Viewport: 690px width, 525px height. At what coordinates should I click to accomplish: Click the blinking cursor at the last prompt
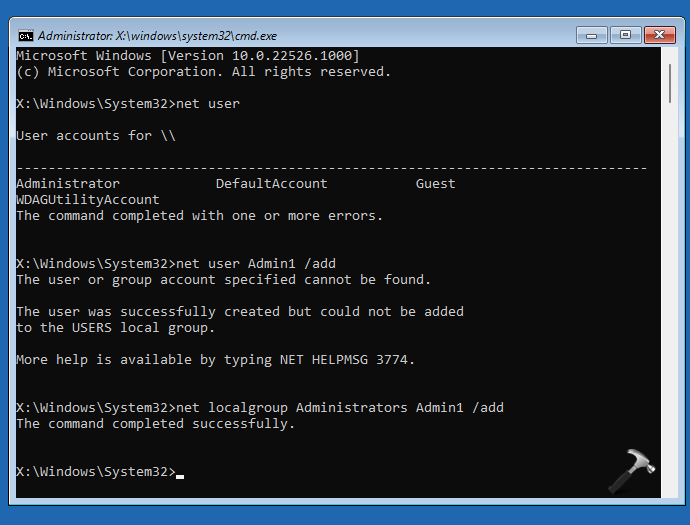tap(180, 473)
